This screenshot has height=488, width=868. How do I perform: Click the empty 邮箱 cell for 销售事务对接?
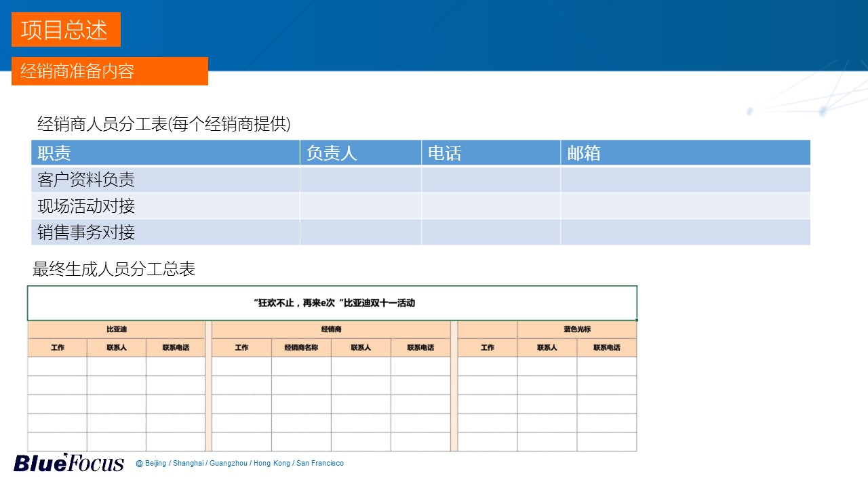(x=686, y=232)
